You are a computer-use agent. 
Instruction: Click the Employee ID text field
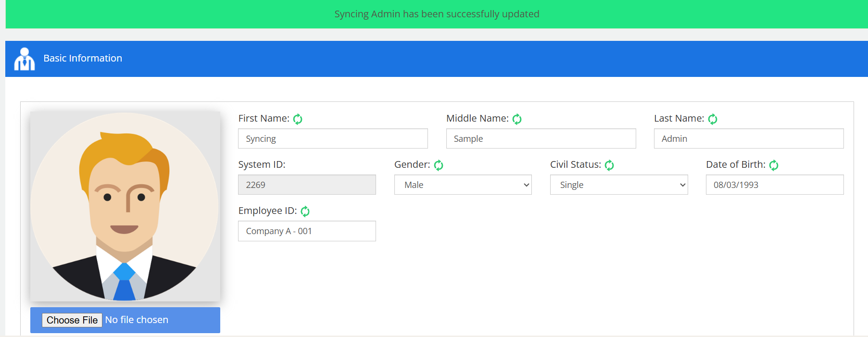coord(307,231)
